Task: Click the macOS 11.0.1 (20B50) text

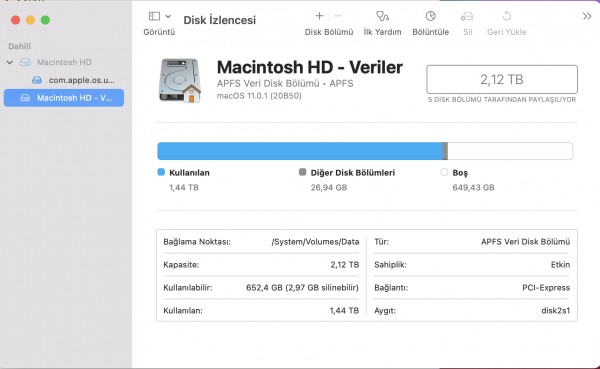Action: [x=259, y=96]
